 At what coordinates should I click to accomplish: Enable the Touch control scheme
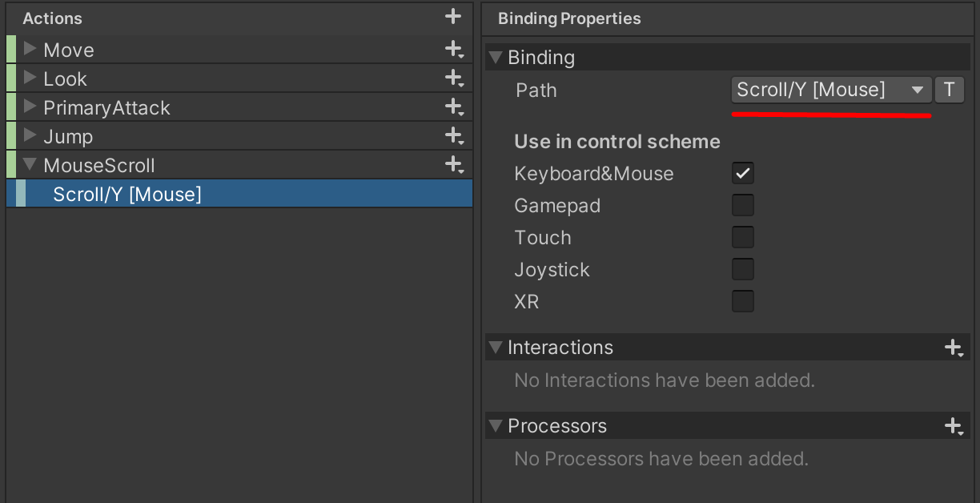point(742,237)
